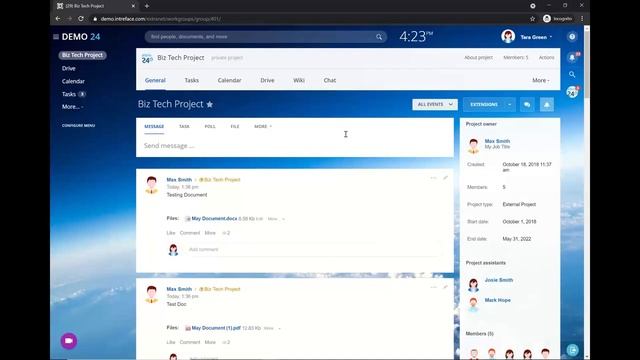The height and width of the screenshot is (360, 640).
Task: Open notifications bell in right sidebar
Action: pos(572,58)
